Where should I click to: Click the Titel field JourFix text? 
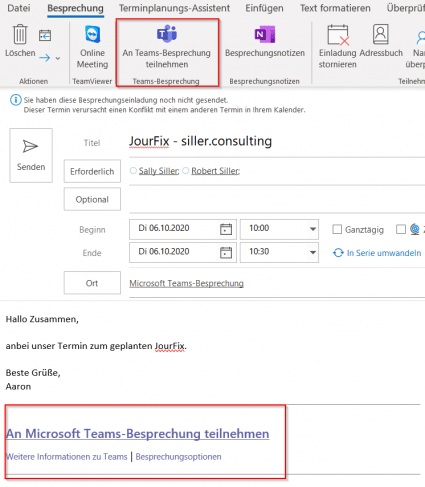pos(149,141)
